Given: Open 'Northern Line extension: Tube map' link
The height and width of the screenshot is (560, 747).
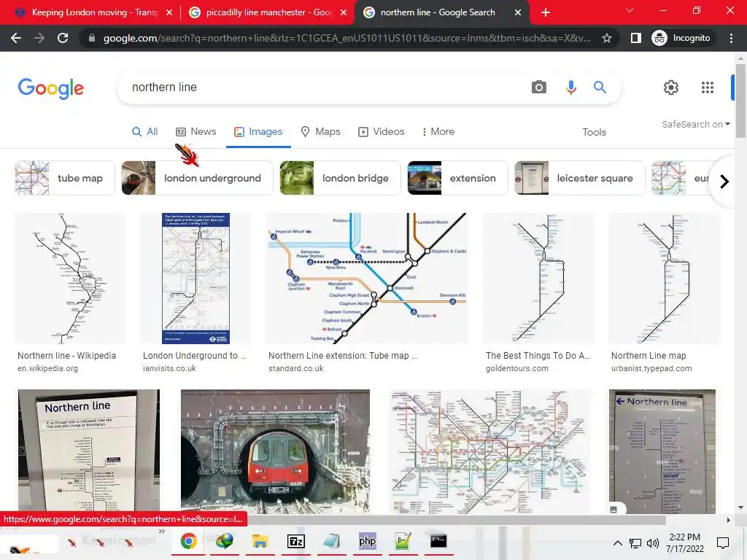Looking at the screenshot, I should (x=343, y=356).
